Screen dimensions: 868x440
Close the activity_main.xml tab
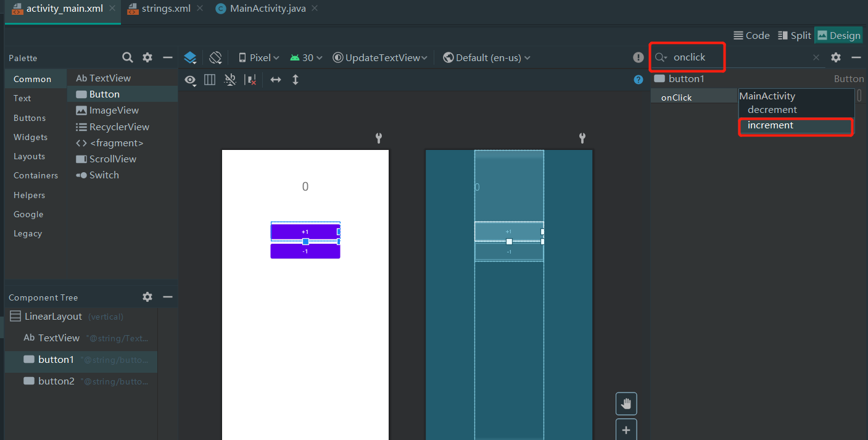111,9
